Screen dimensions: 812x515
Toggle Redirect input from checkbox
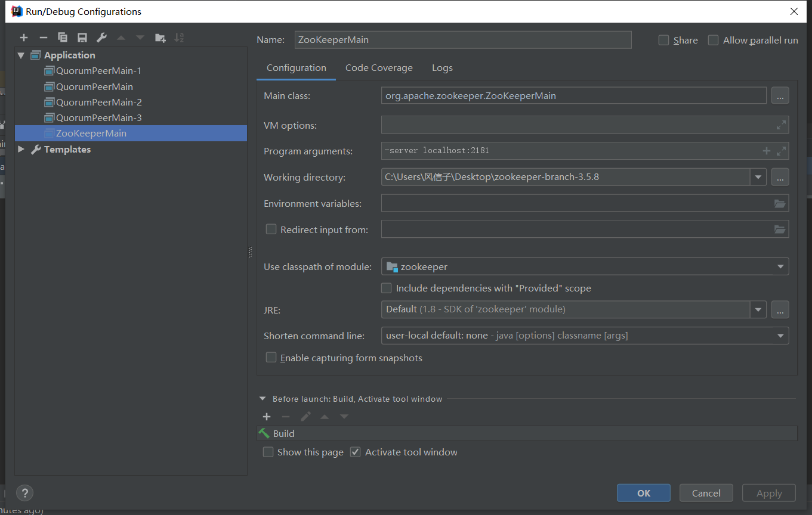tap(271, 229)
